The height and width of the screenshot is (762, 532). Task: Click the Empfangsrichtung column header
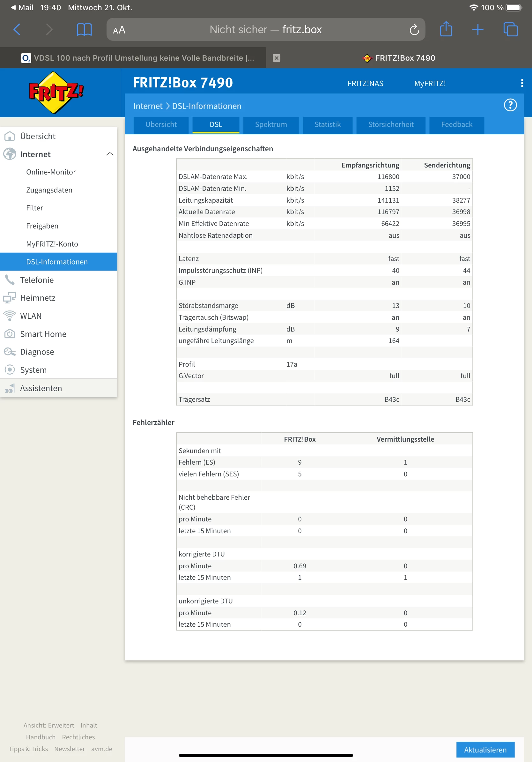click(370, 165)
